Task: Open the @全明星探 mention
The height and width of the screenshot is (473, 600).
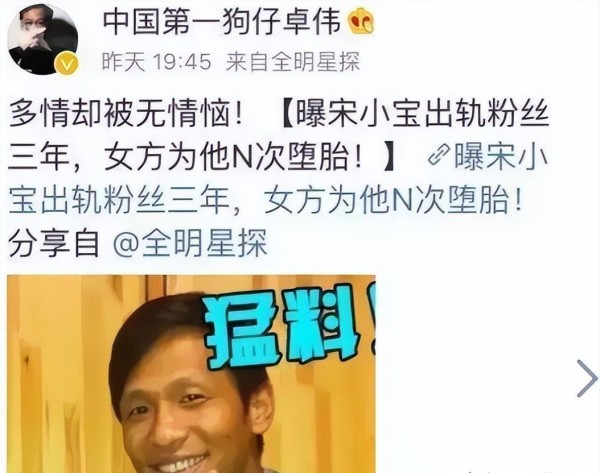Action: pos(190,243)
